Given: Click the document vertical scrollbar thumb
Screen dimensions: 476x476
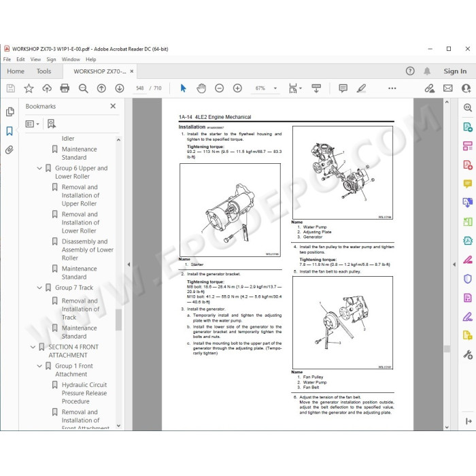Looking at the screenshot, I should click(x=447, y=349).
